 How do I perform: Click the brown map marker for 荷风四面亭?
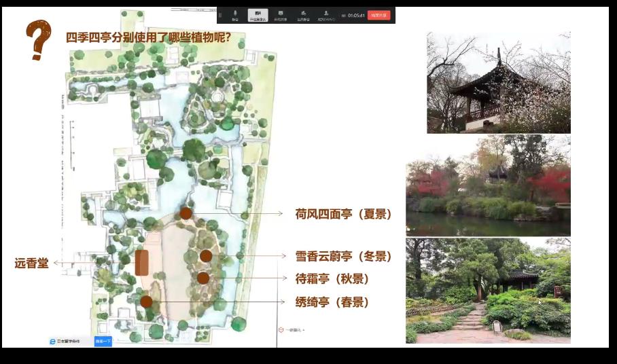click(186, 213)
